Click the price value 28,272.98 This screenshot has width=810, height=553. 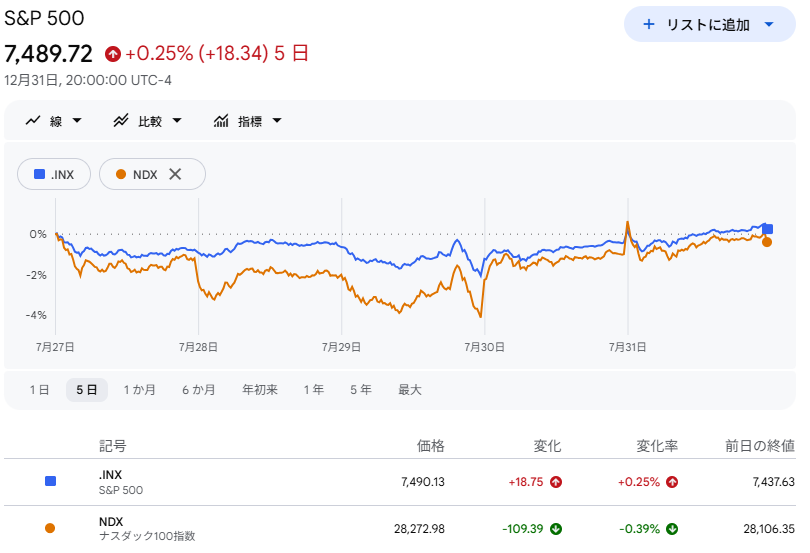click(419, 529)
